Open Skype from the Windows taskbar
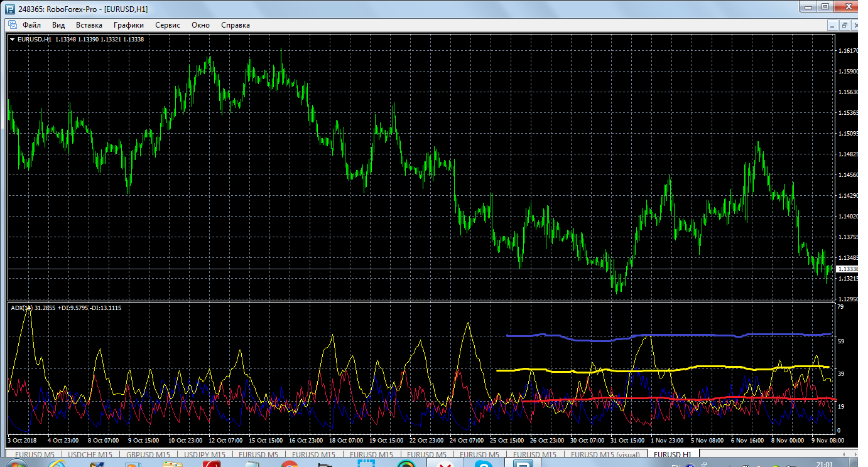This screenshot has height=467, width=868. [x=482, y=465]
